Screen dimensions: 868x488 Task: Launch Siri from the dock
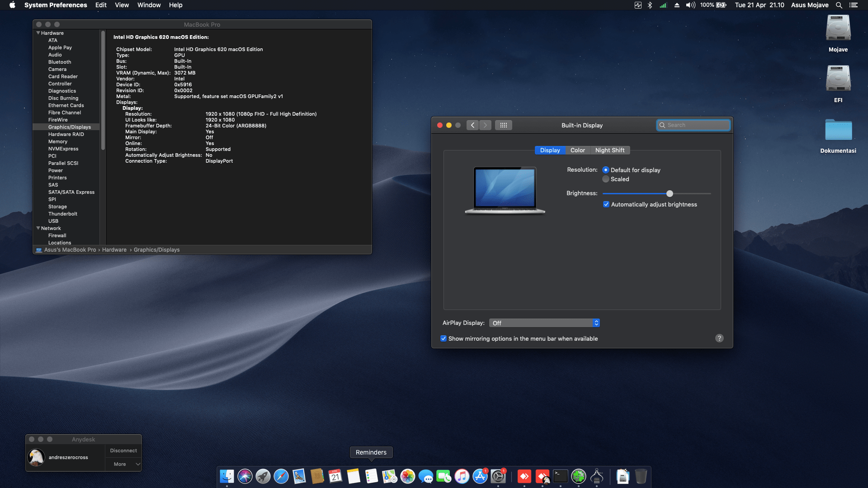pyautogui.click(x=245, y=476)
